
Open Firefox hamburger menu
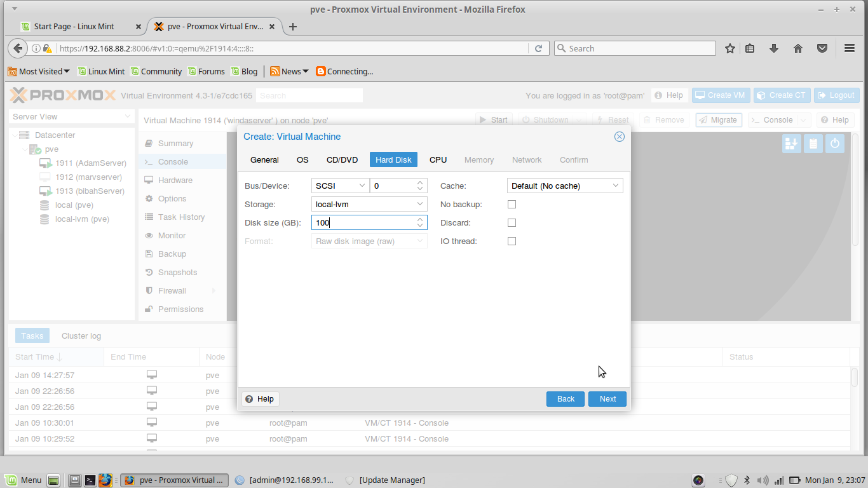point(850,48)
